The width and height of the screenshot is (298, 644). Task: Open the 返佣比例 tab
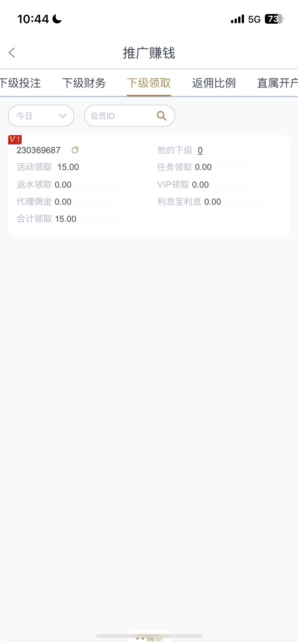pyautogui.click(x=214, y=83)
